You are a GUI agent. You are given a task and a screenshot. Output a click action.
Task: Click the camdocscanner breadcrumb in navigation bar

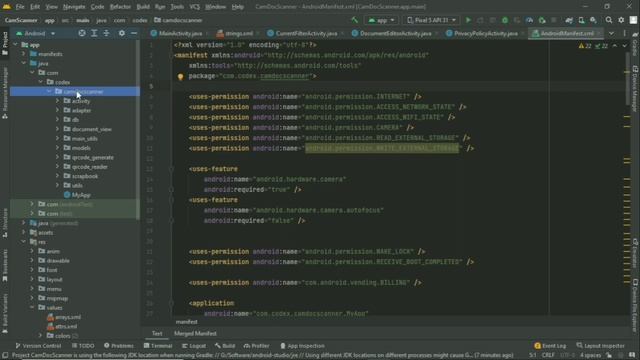[x=178, y=20]
